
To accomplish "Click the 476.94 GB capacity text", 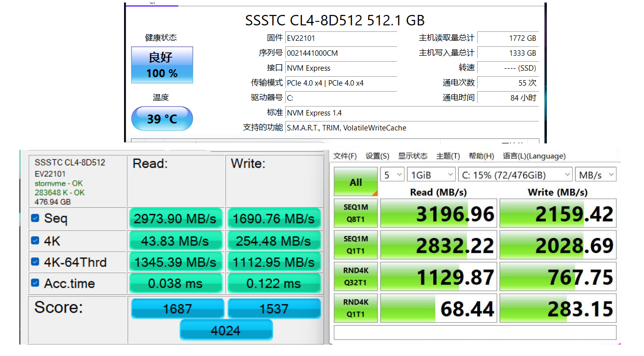I will (x=53, y=202).
